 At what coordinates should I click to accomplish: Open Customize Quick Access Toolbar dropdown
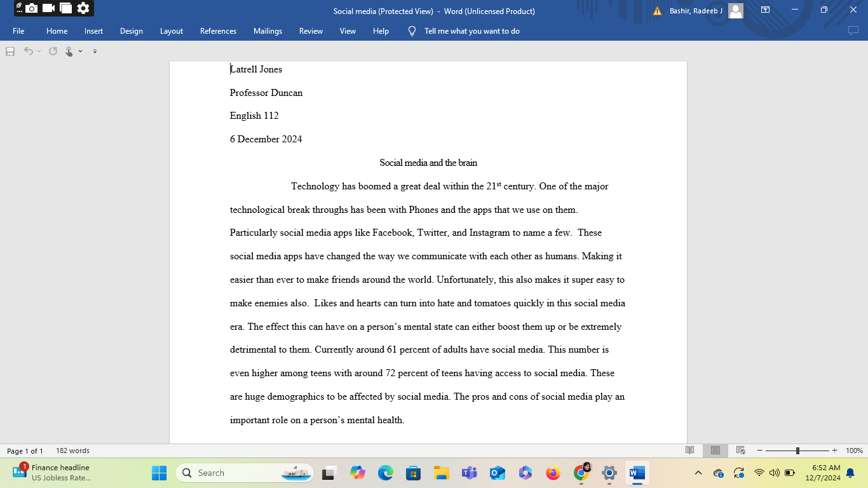[x=94, y=51]
